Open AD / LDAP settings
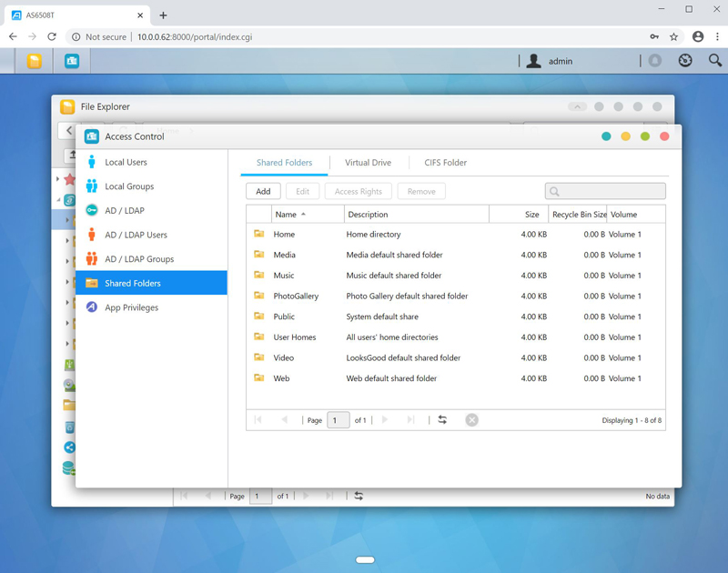This screenshot has height=573, width=728. coord(124,210)
